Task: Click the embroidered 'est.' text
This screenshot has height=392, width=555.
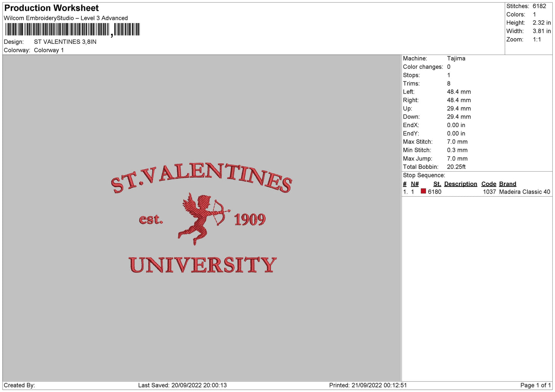Action: (x=151, y=219)
